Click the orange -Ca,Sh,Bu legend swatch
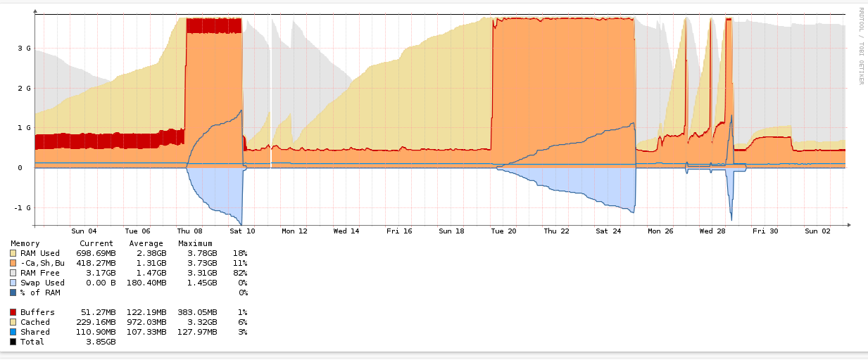Screen dimensions: 868x360 (x=13, y=263)
